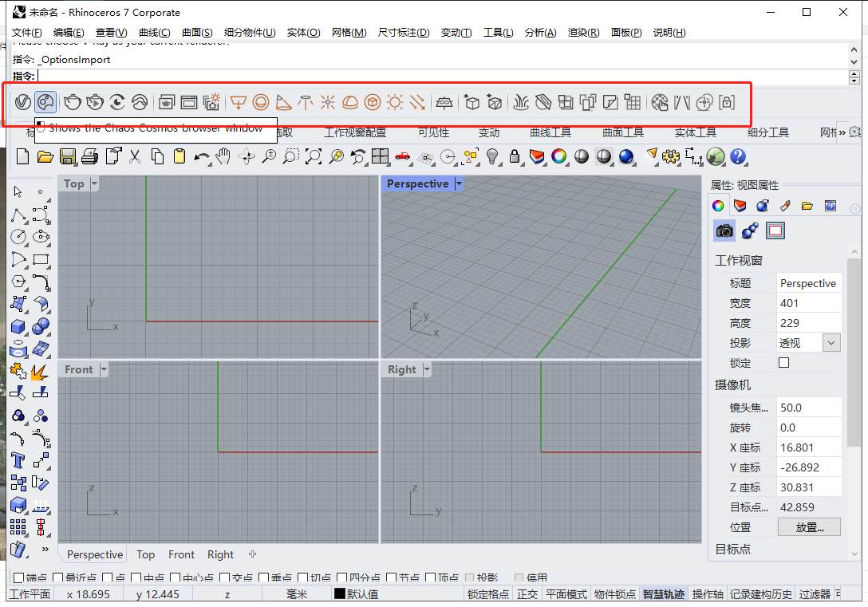Open the Top viewport title dropdown arrow
This screenshot has width=868, height=607.
coord(94,184)
